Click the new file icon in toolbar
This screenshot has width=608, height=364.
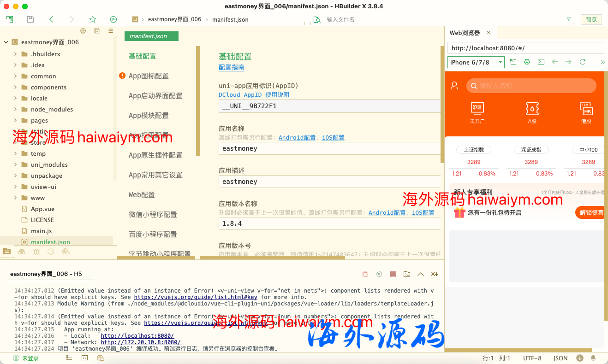(10, 19)
